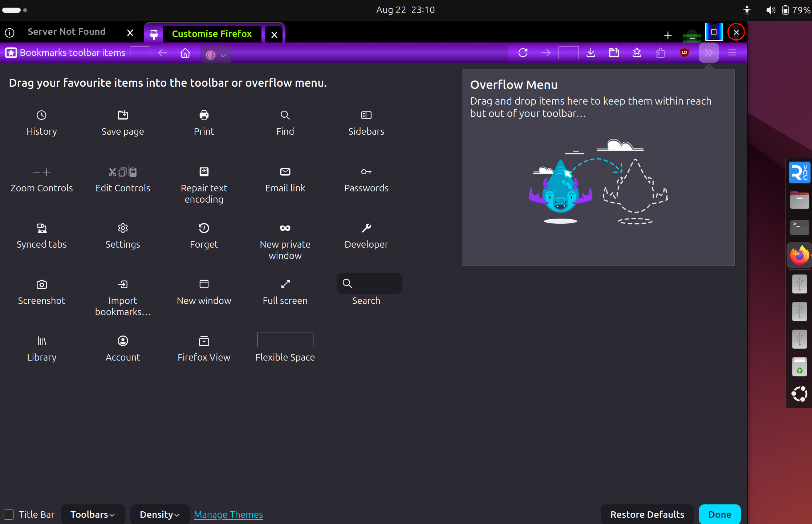Screen dimensions: 812x524
Task: Click the Import bookmarks icon
Action: click(123, 284)
